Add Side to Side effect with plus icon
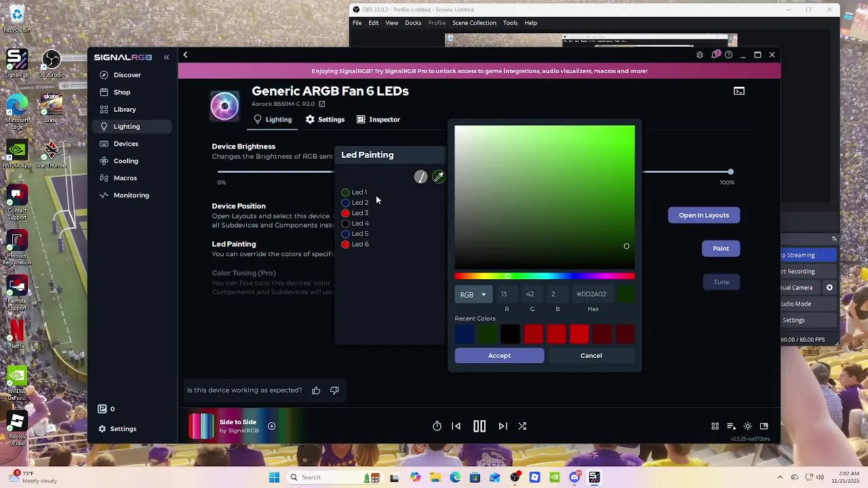The height and width of the screenshot is (488, 868). pos(271,426)
